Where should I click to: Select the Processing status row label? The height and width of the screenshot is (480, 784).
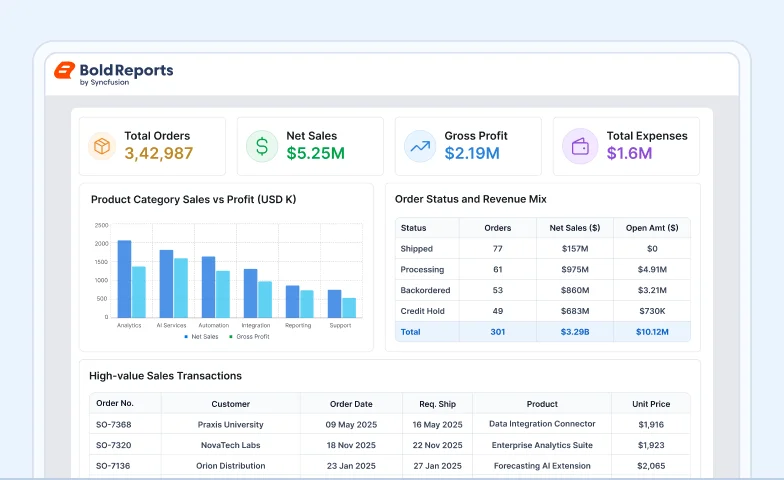[x=422, y=270]
